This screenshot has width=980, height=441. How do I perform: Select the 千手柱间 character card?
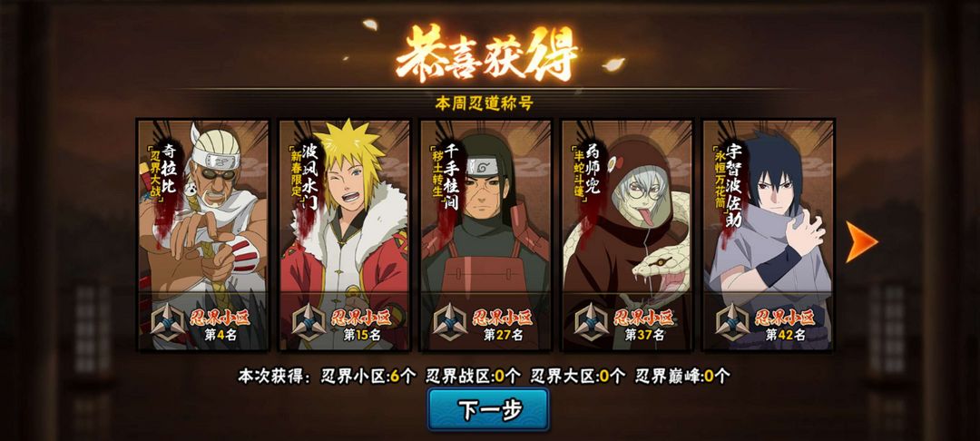[485, 235]
